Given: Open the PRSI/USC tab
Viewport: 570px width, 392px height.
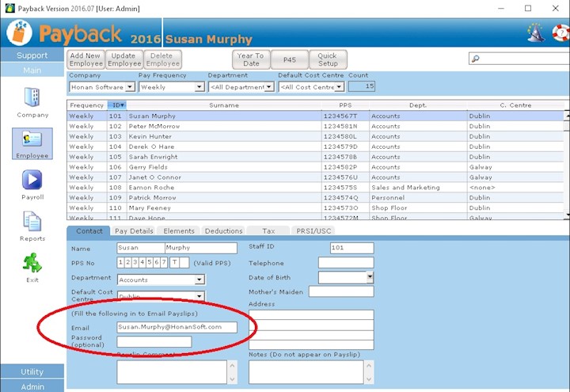Looking at the screenshot, I should pyautogui.click(x=313, y=231).
